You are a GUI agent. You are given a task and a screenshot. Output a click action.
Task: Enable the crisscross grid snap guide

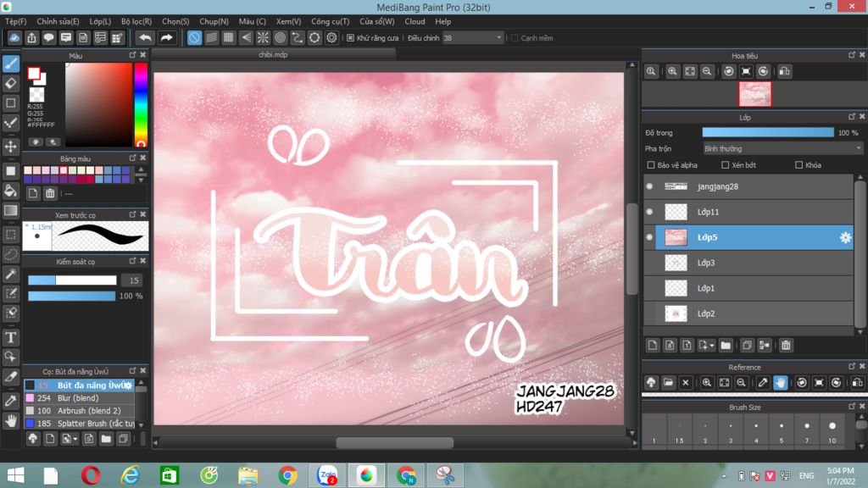[x=229, y=37]
